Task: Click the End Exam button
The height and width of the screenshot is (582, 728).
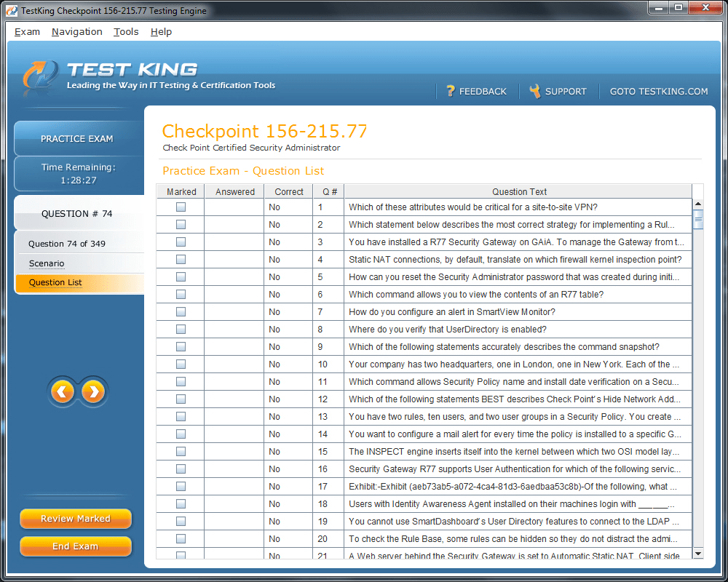Action: point(76,546)
